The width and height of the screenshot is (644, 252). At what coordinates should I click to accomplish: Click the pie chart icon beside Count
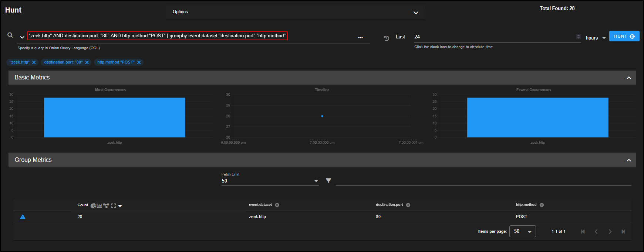[93, 206]
